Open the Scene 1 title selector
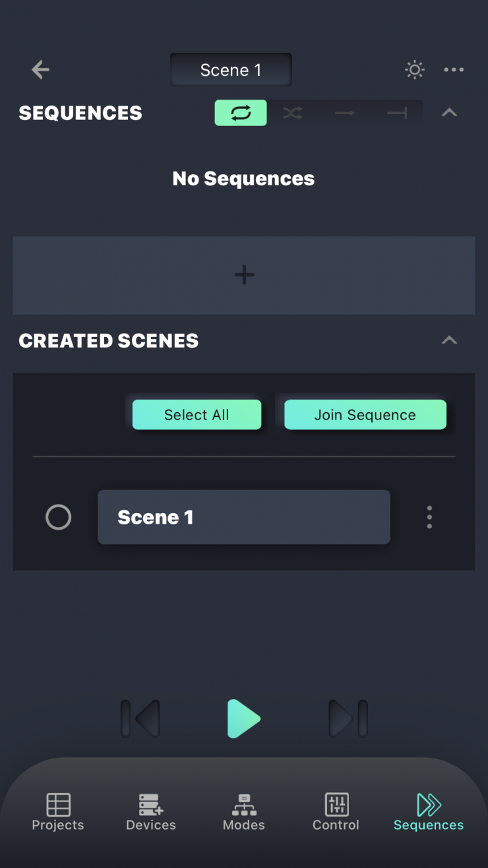Viewport: 488px width, 868px height. point(231,70)
